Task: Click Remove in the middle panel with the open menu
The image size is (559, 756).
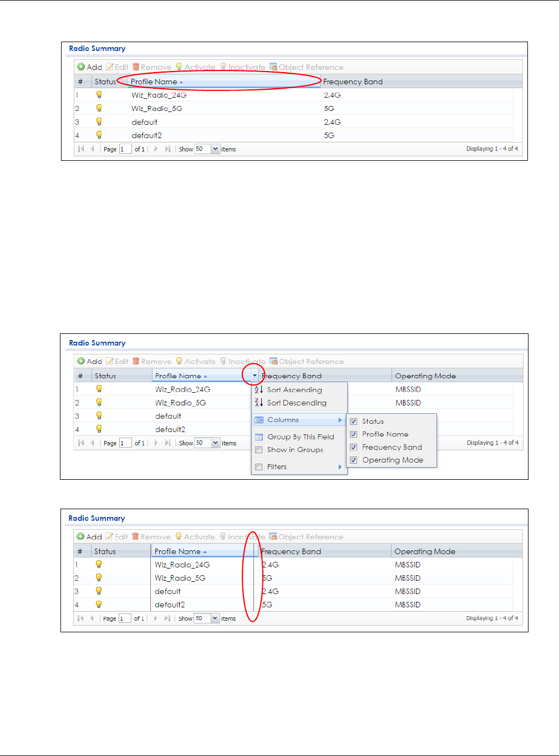Action: (152, 361)
